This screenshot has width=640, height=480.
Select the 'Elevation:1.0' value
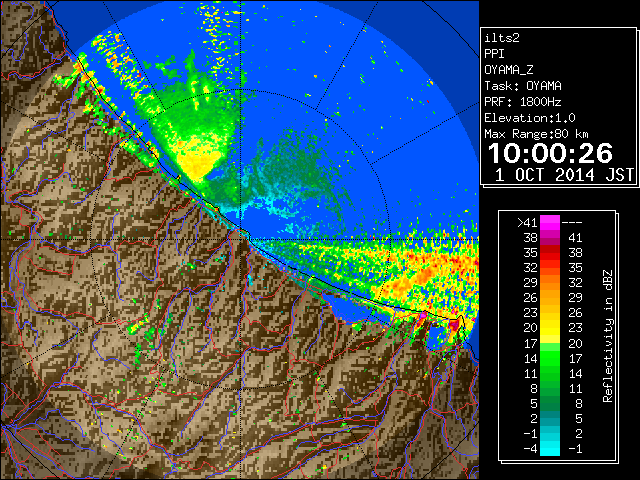[x=530, y=118]
